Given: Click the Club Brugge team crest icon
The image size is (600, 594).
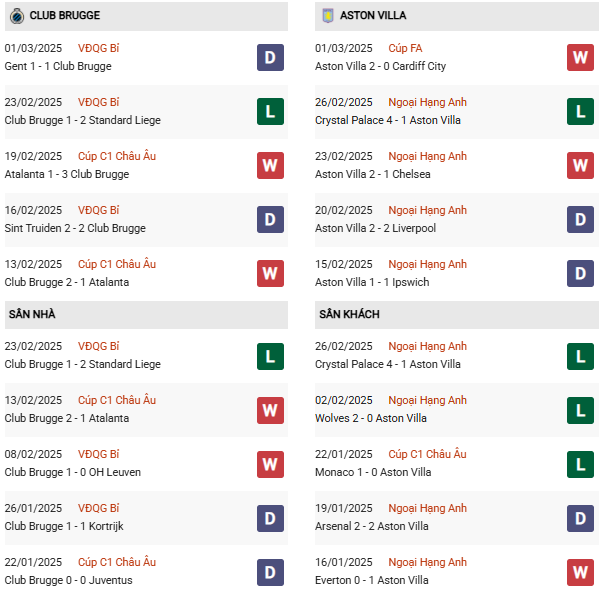Looking at the screenshot, I should 16,16.
